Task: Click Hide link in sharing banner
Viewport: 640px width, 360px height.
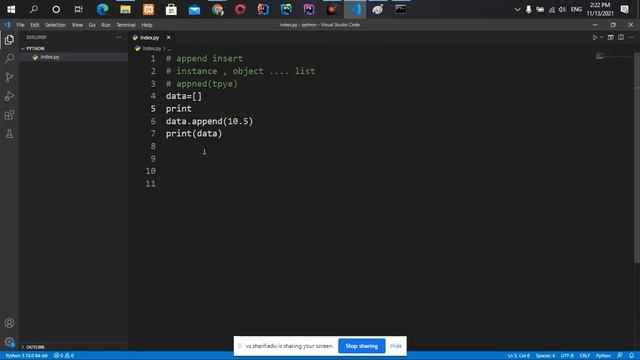Action: (x=396, y=346)
